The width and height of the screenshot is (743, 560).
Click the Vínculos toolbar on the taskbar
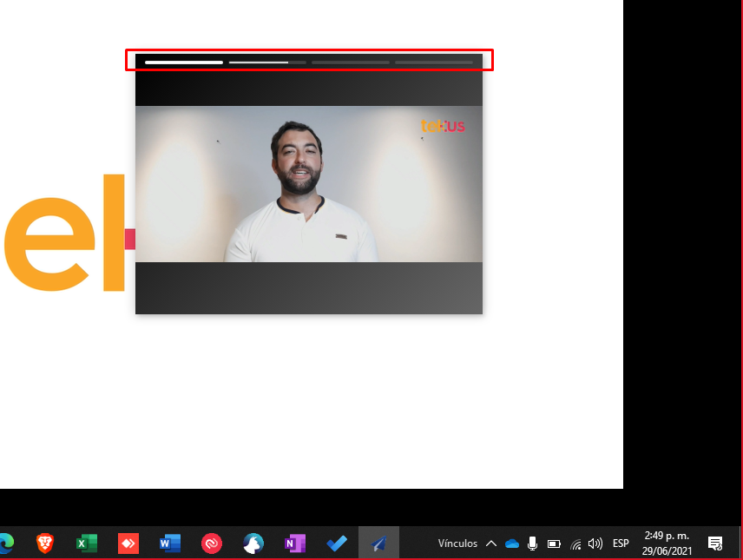point(457,544)
